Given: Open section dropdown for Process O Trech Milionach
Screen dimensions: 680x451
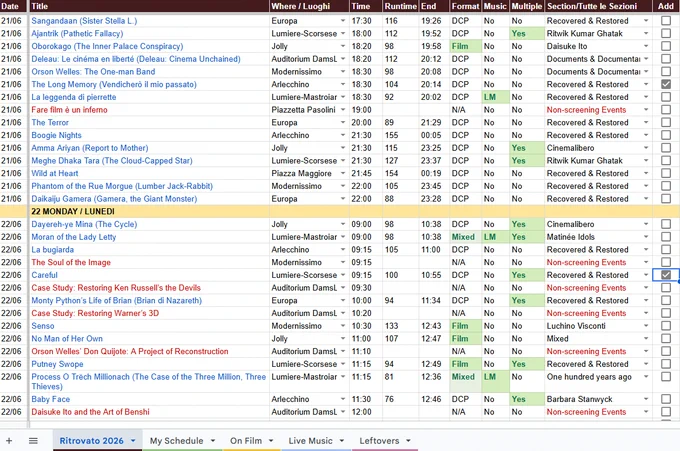Looking at the screenshot, I should click(x=646, y=377).
